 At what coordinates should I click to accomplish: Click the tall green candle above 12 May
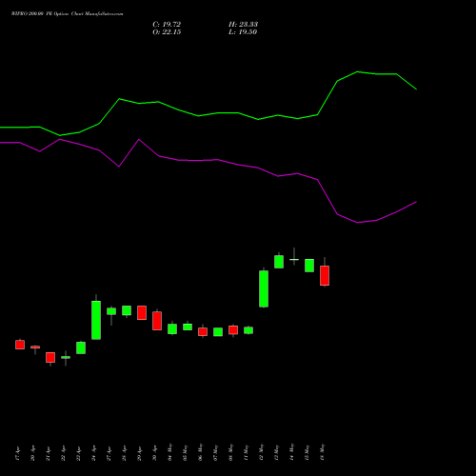coord(264,288)
